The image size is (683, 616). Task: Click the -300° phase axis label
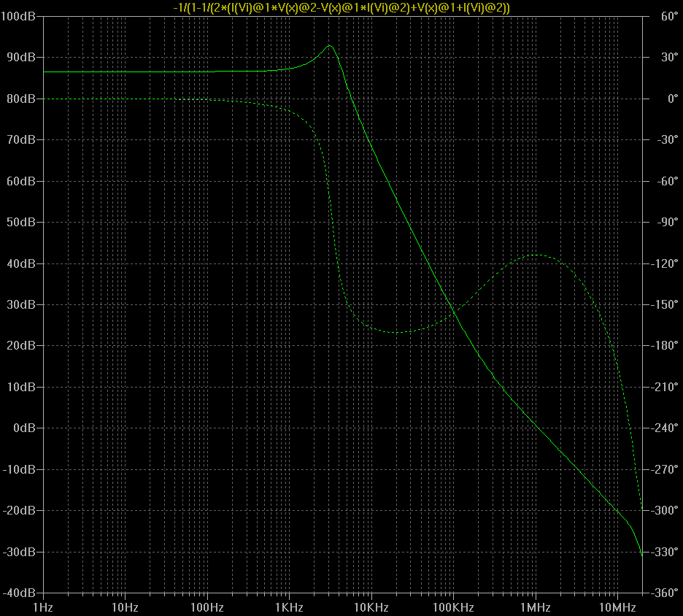(664, 510)
